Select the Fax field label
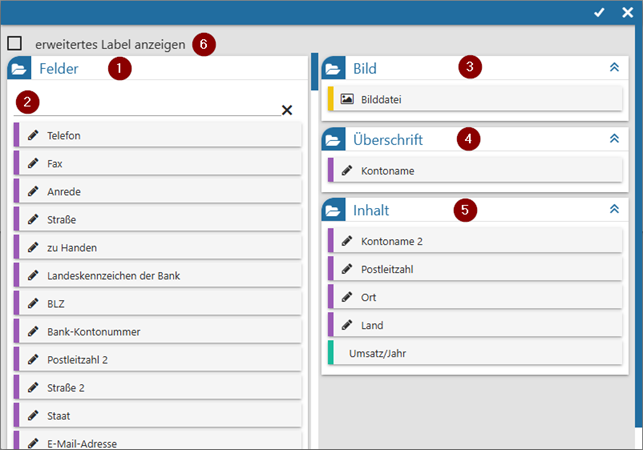The image size is (643, 450). (55, 164)
